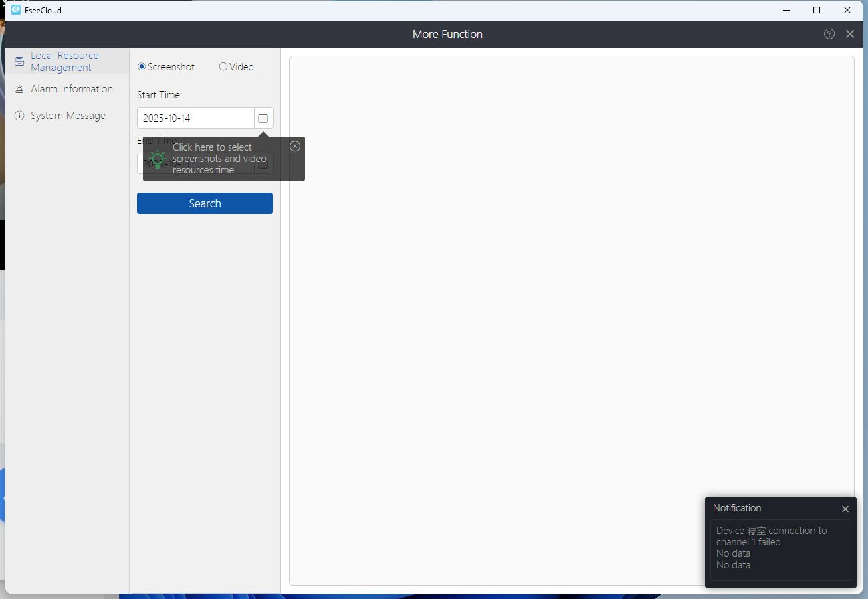Open help in More Function header

(x=829, y=34)
